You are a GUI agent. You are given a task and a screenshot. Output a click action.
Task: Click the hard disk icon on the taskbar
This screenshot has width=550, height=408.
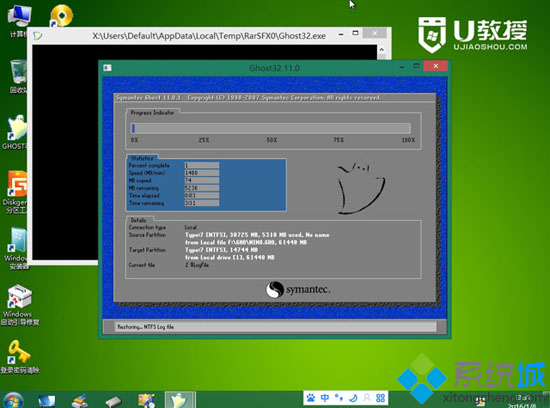tap(113, 401)
